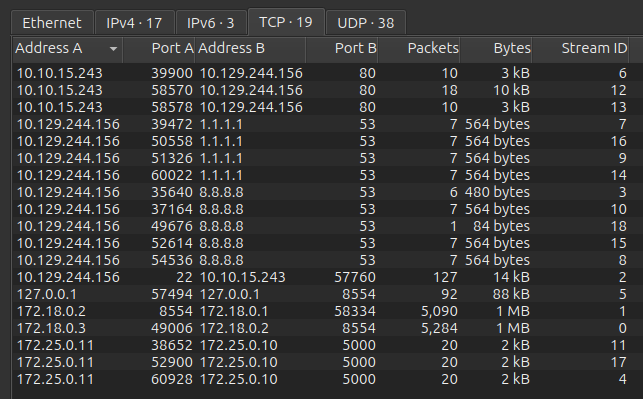Select the UDP · 38 tab
Viewport: 643px width, 399px height.
pyautogui.click(x=366, y=23)
